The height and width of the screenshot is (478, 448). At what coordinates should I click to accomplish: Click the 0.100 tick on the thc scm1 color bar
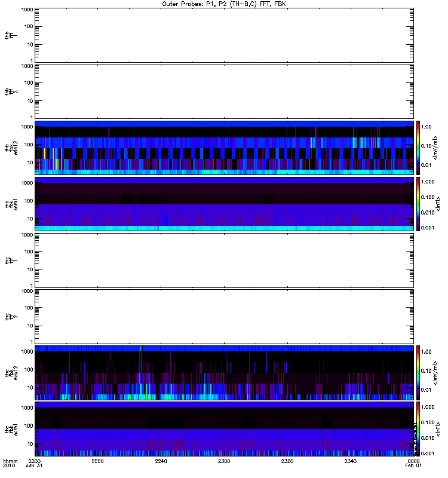point(428,422)
